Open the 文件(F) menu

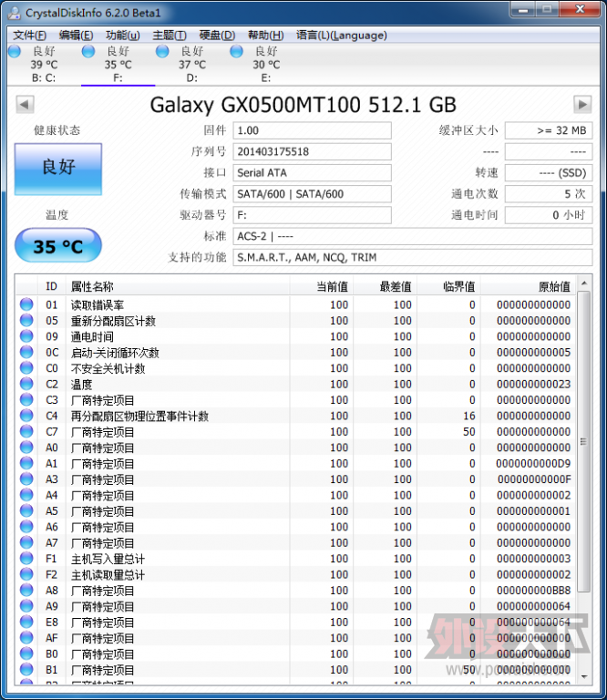pos(29,36)
